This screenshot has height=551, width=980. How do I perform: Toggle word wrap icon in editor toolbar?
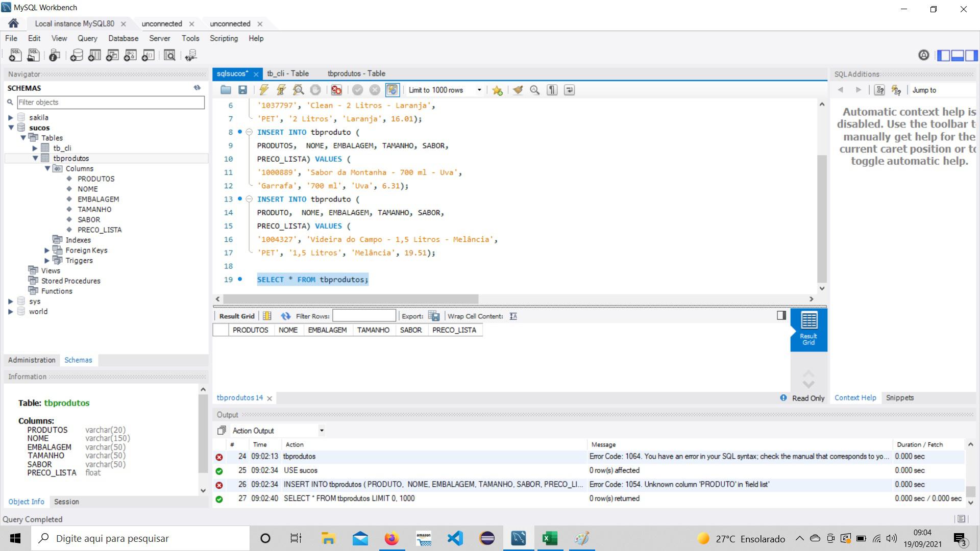click(x=569, y=90)
